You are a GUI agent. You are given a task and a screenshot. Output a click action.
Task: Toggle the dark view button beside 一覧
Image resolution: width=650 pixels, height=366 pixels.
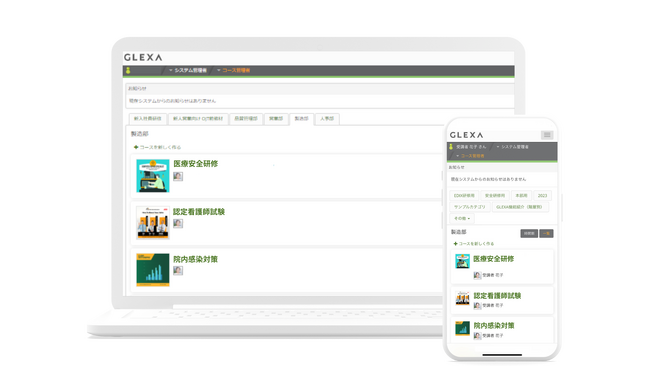529,234
